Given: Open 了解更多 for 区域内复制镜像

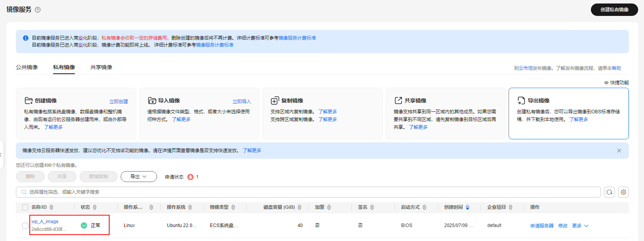Looking at the screenshot, I should pos(327,112).
